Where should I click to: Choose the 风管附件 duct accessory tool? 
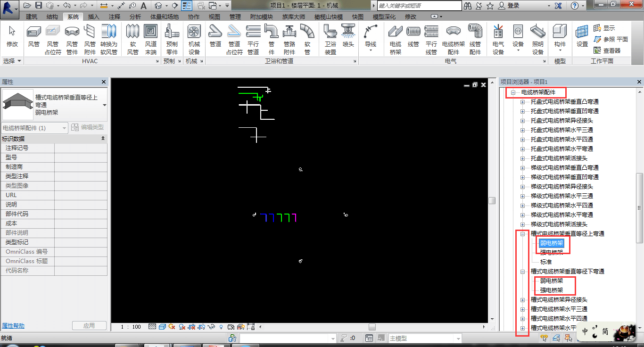click(90, 39)
